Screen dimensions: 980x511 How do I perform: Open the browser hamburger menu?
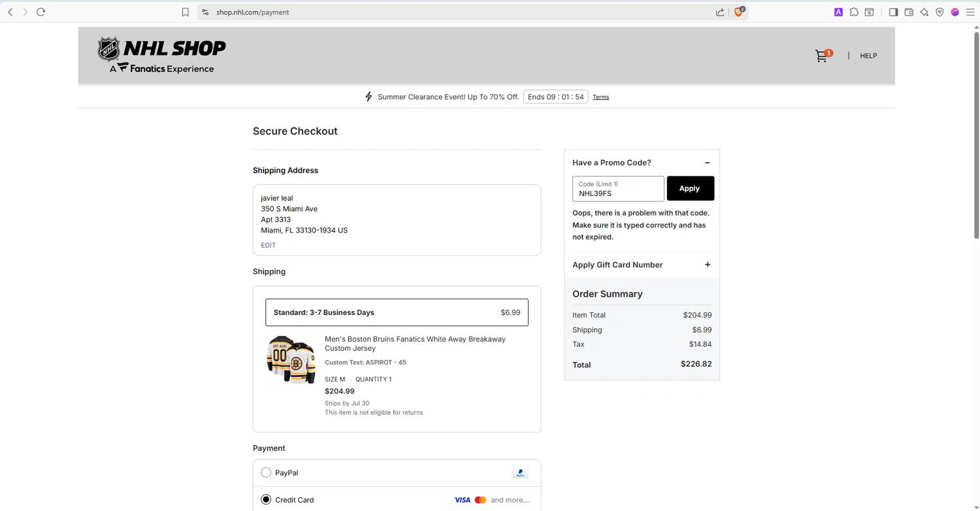[970, 12]
